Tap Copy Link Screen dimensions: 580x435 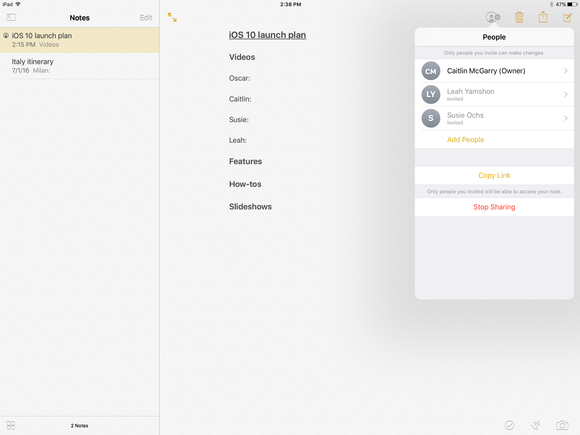[x=494, y=175]
